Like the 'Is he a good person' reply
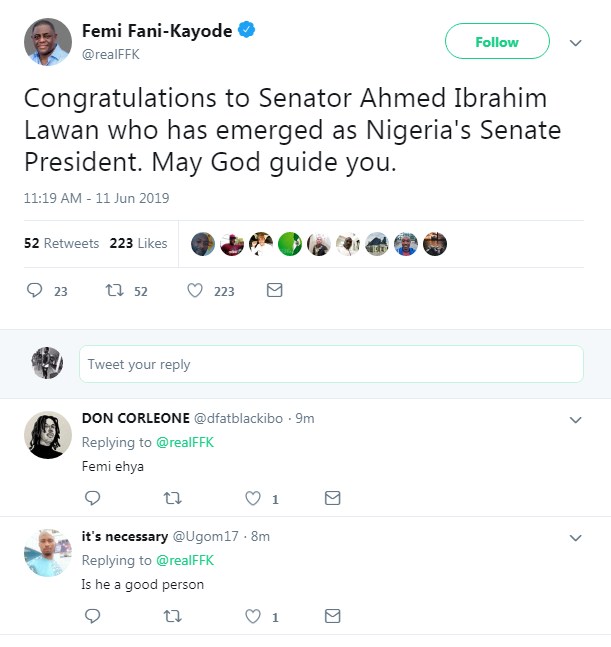The image size is (611, 647). 253,616
